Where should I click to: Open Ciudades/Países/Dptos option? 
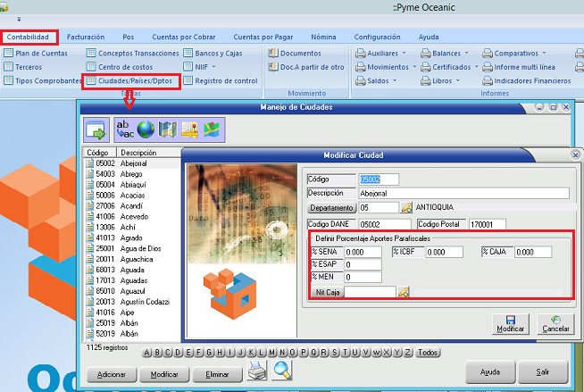(131, 81)
